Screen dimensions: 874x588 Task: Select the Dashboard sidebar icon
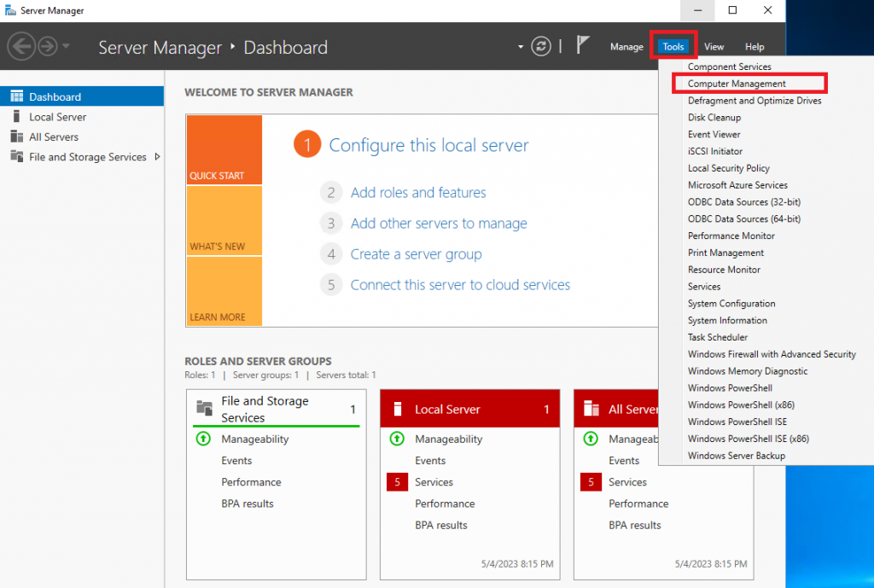17,96
